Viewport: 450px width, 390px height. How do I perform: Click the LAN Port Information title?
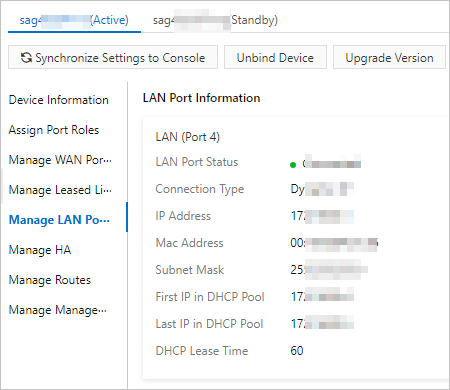(x=201, y=98)
